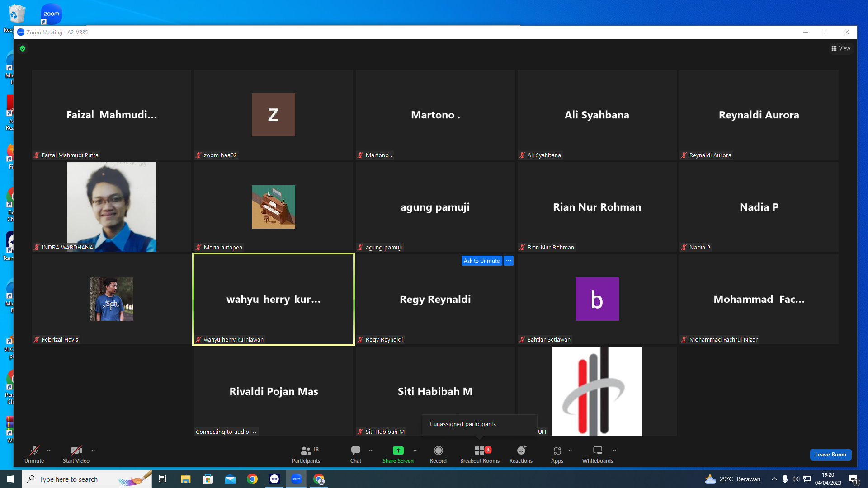
Task: Select INDRA WARDHANA's video tile
Action: tap(112, 207)
